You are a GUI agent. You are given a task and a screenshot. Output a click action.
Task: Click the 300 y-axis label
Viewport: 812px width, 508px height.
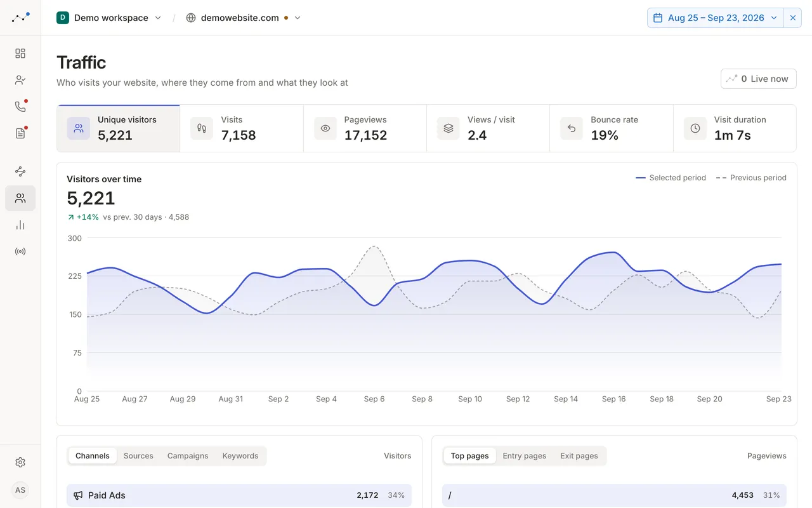75,238
